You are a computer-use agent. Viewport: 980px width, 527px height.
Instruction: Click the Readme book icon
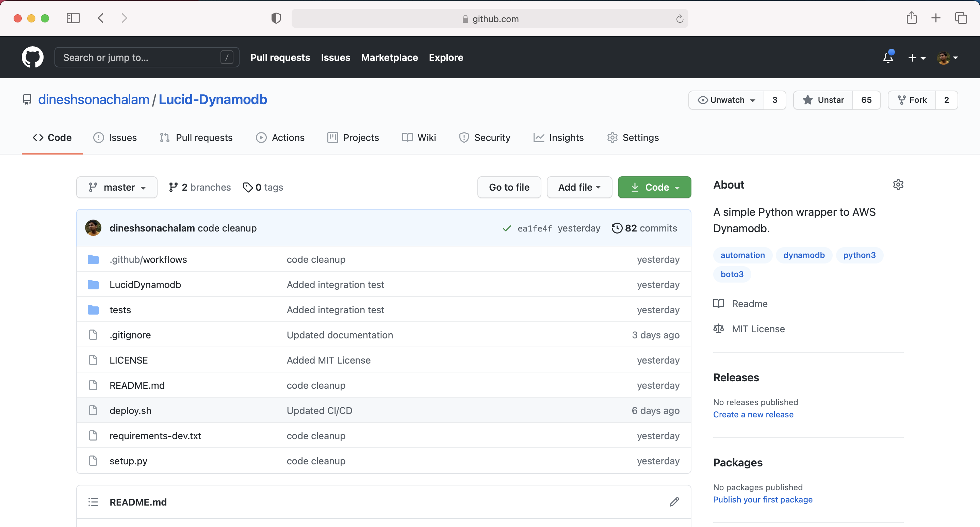(x=719, y=303)
